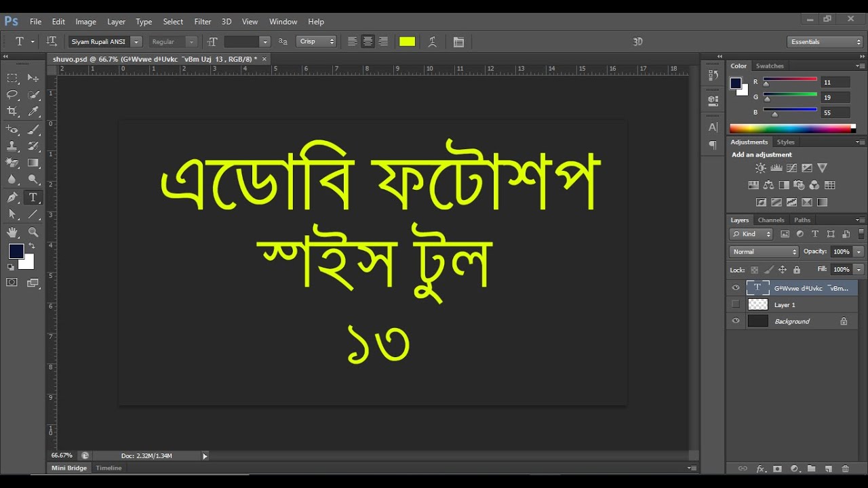Open warp text options
This screenshot has width=868, height=488.
tap(432, 42)
